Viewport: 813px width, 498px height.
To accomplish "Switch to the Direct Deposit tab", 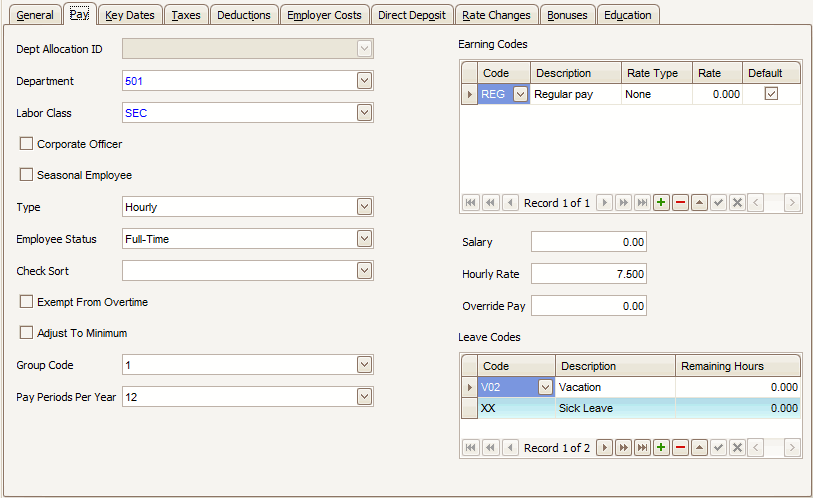I will (x=413, y=15).
